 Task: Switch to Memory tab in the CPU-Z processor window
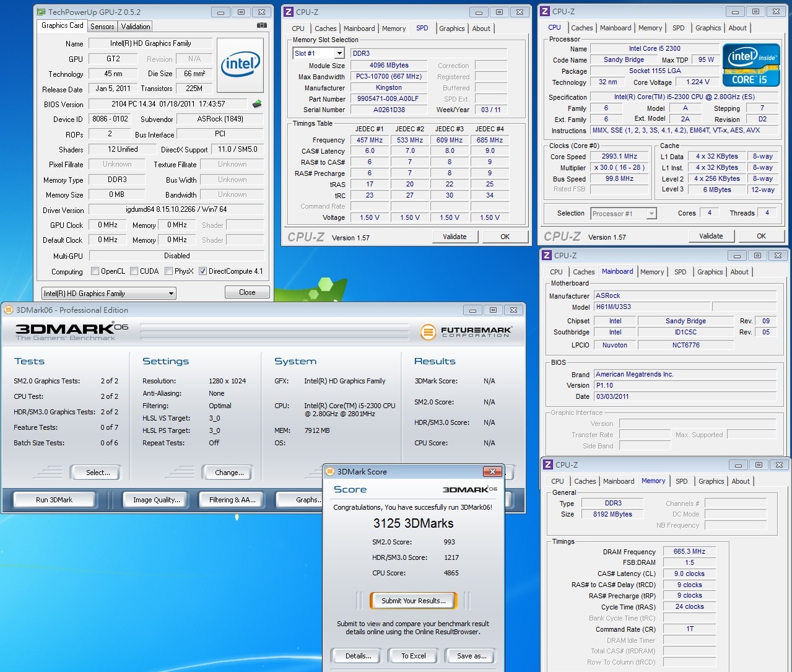tap(650, 28)
